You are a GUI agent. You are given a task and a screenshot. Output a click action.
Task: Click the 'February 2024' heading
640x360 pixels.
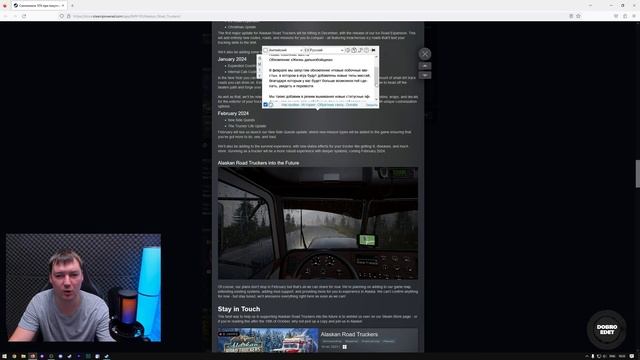click(x=233, y=113)
